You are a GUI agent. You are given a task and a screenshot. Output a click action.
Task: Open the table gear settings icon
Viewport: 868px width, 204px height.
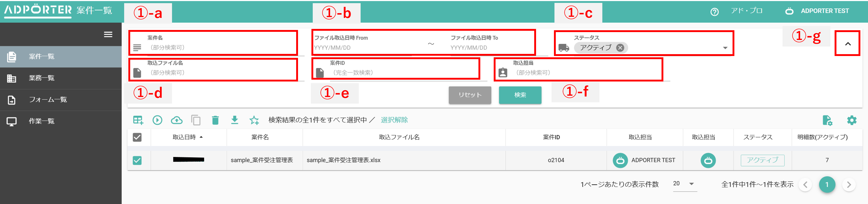coord(852,120)
